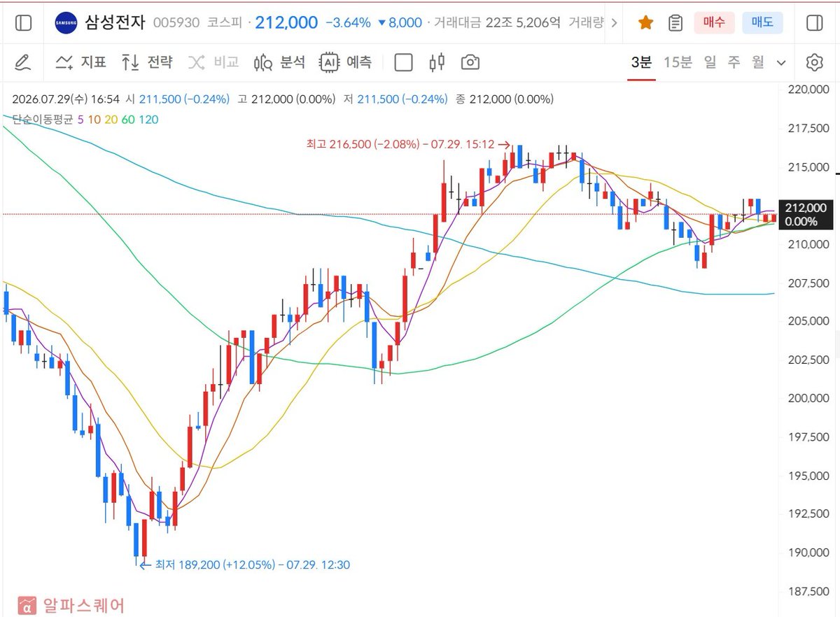Toggle the square fullscreen layout icon
Screen dimensions: 840x617
point(403,63)
